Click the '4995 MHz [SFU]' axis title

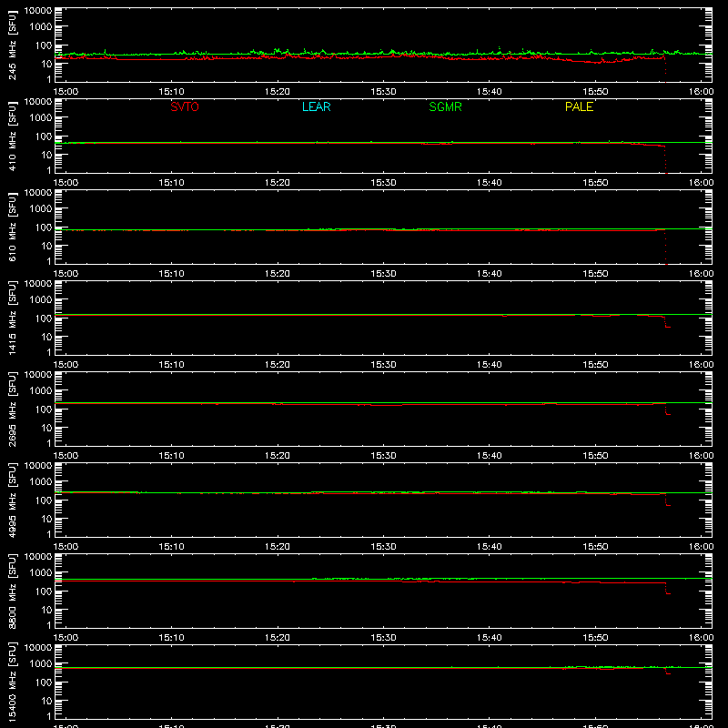pyautogui.click(x=12, y=500)
